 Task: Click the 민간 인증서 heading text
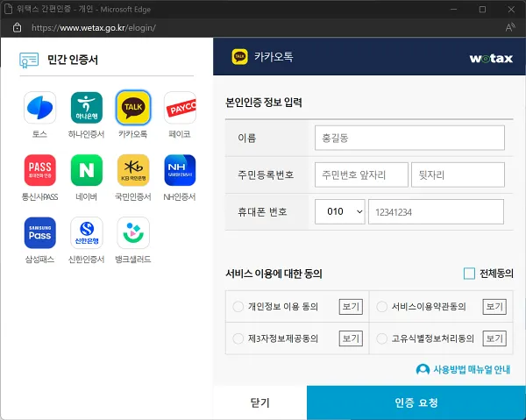pyautogui.click(x=73, y=60)
